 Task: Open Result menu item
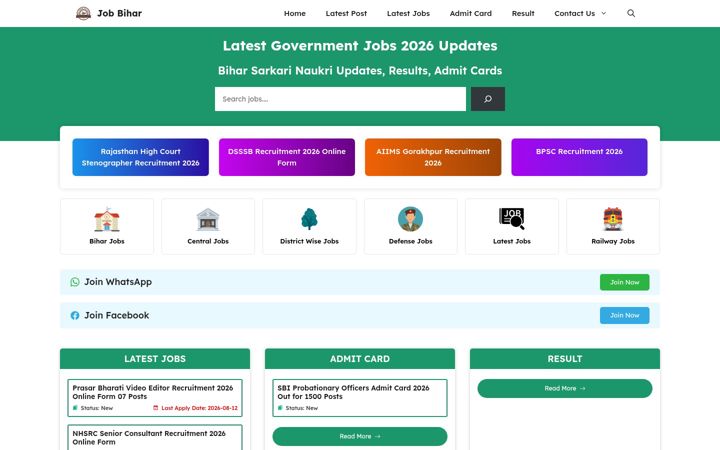(523, 13)
